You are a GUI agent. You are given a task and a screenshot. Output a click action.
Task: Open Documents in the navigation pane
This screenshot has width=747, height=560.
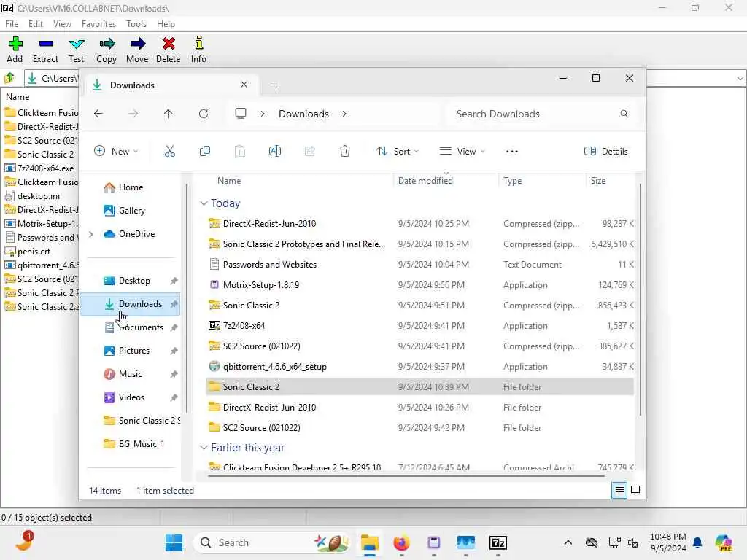(130, 327)
